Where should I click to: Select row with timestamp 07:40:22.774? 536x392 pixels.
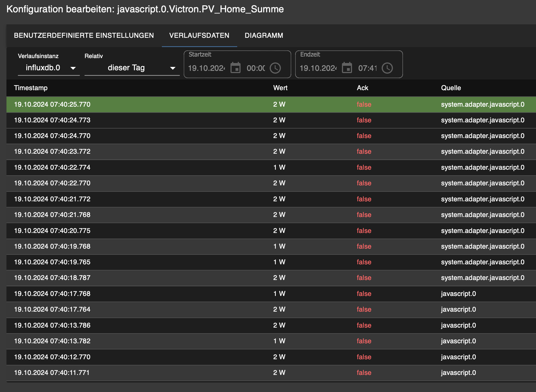271,167
